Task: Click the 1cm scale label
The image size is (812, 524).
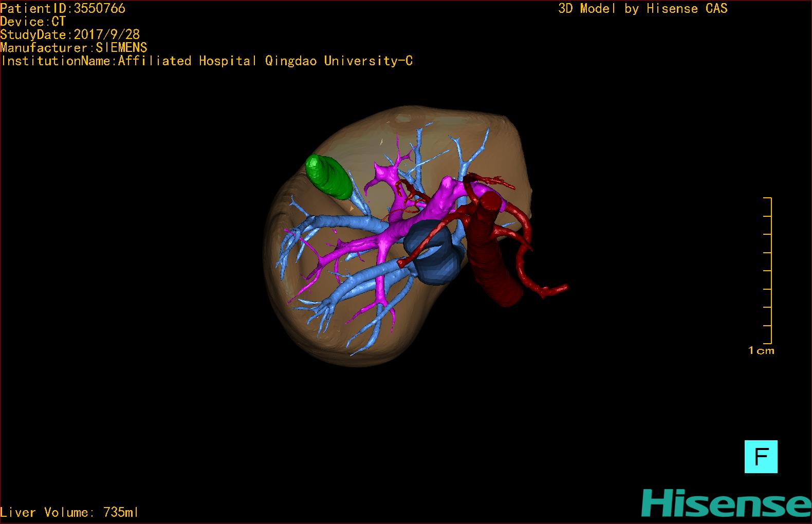Action: tap(761, 351)
